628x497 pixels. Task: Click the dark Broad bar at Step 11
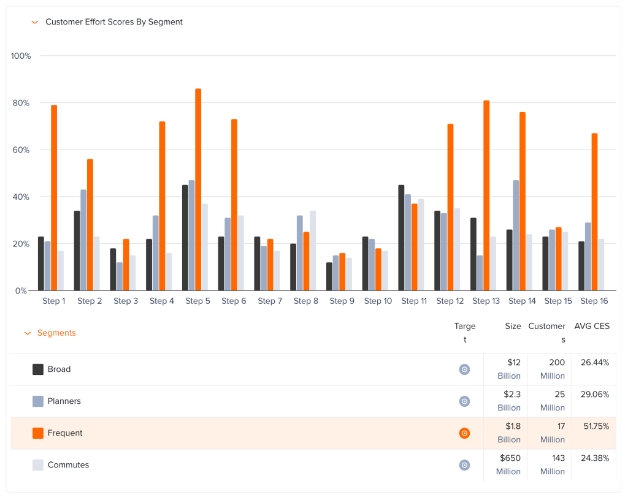(401, 238)
